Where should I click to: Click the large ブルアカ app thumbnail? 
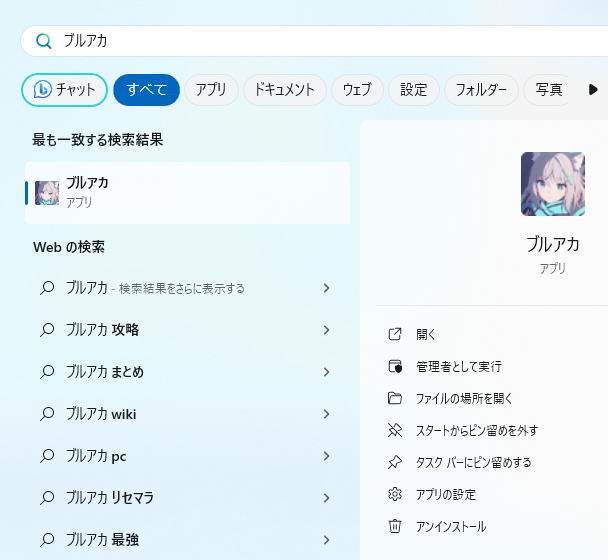pos(553,184)
